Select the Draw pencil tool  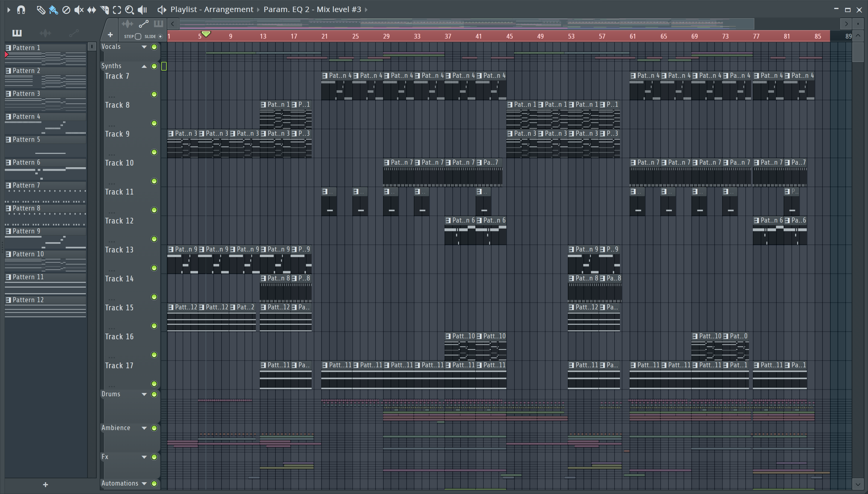point(41,10)
